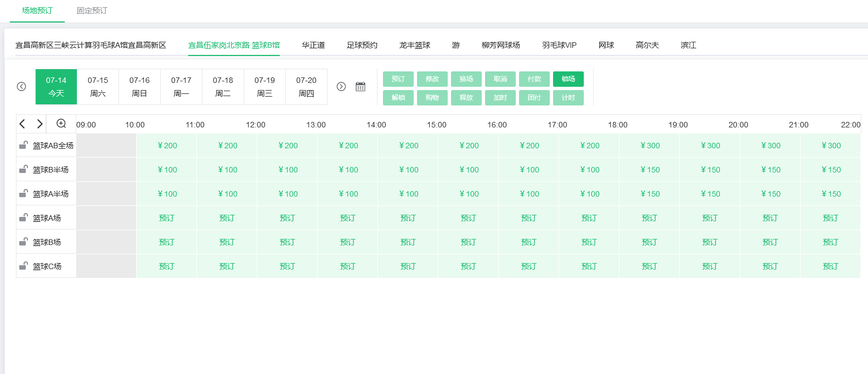Image resolution: width=868 pixels, height=374 pixels.
Task: Select 篮球B半场 ¥100 slot at 13:00
Action: [x=348, y=170]
